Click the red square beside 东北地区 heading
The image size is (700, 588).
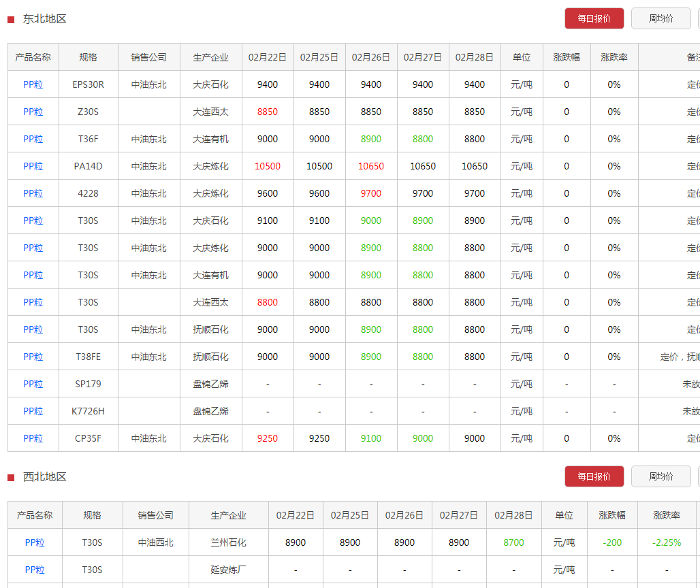click(x=11, y=20)
